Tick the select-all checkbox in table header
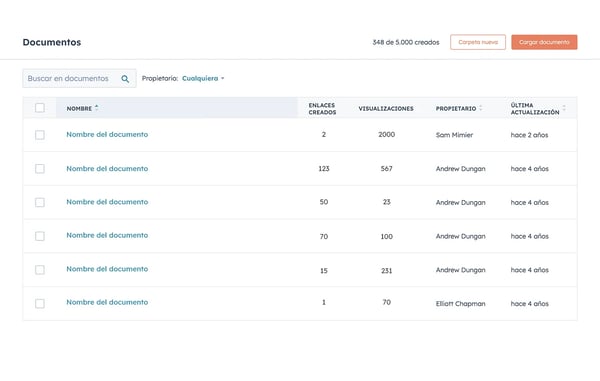The height and width of the screenshot is (381, 600). click(x=40, y=108)
